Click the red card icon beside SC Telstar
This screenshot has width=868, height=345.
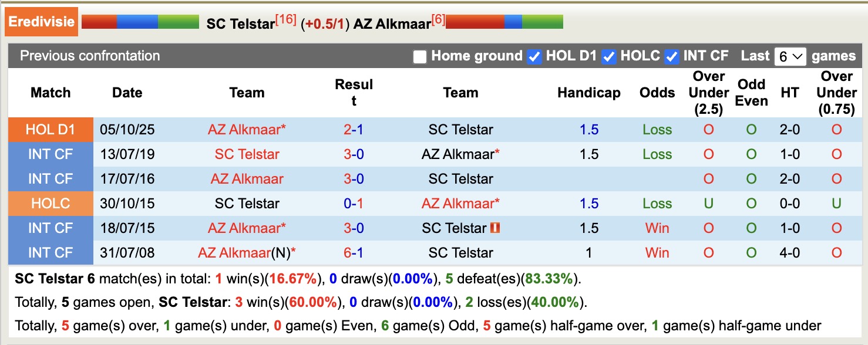[494, 228]
